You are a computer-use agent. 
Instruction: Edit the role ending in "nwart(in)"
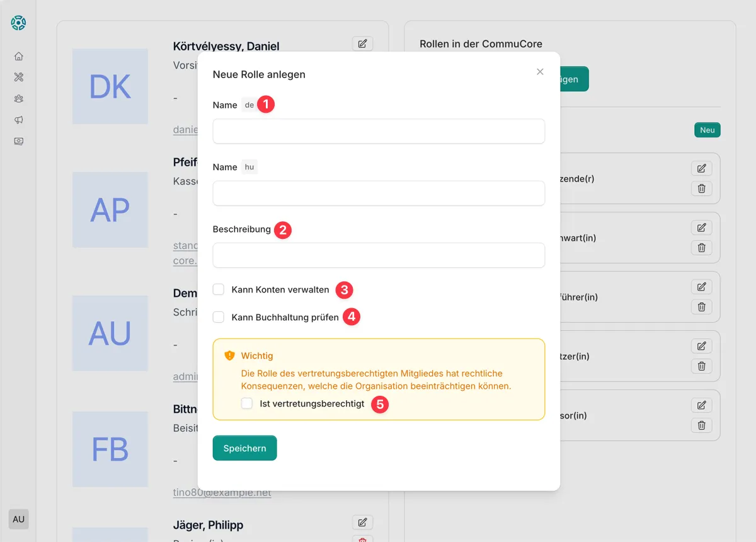coord(701,228)
